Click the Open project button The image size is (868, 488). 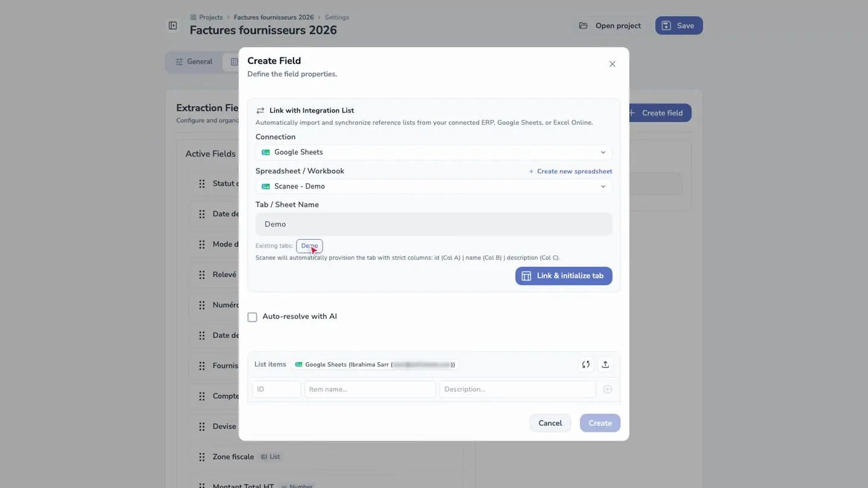click(610, 25)
